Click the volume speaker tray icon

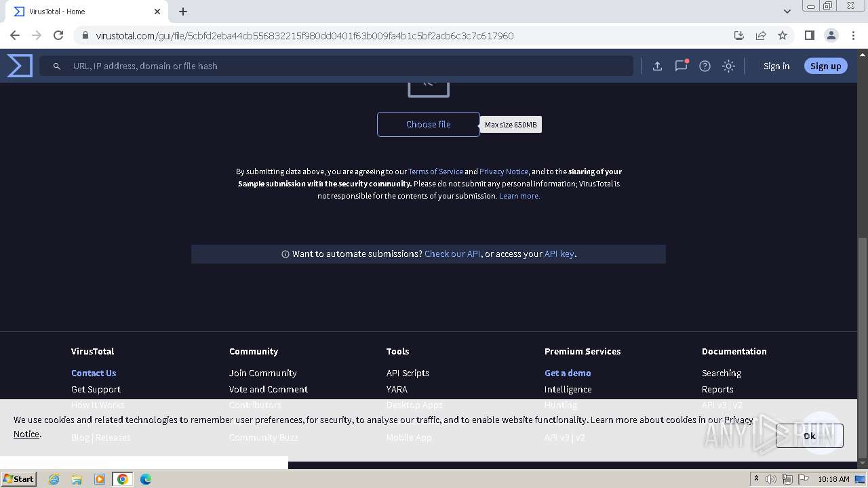[x=771, y=479]
